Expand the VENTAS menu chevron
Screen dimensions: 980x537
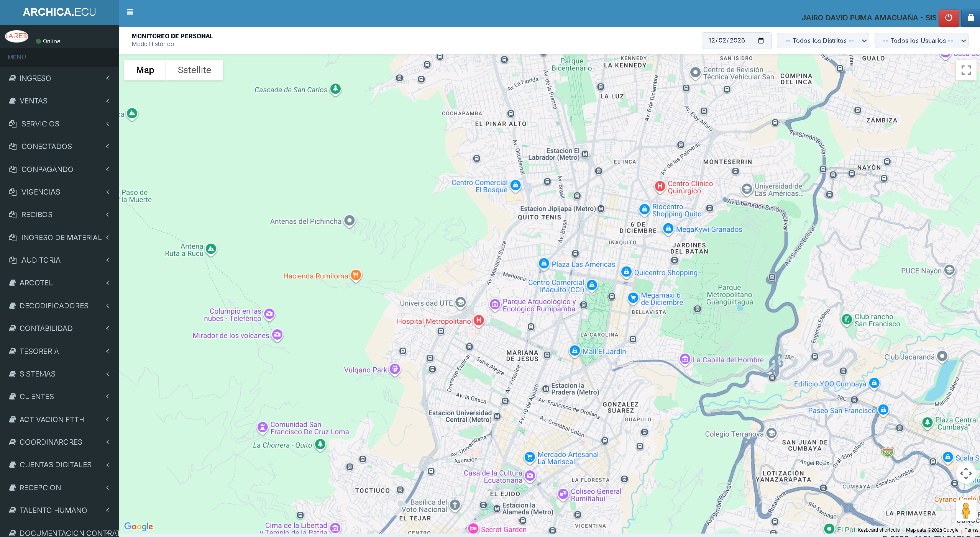point(108,101)
